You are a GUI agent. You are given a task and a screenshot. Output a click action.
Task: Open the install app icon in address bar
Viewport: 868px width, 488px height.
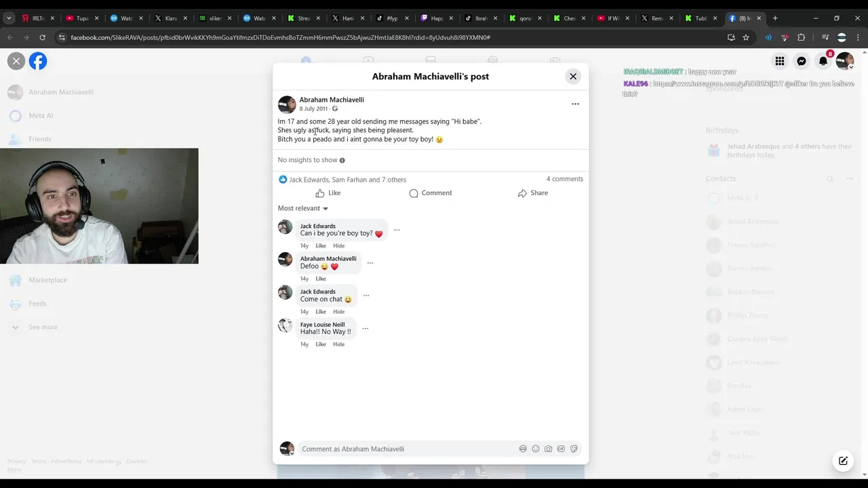731,38
